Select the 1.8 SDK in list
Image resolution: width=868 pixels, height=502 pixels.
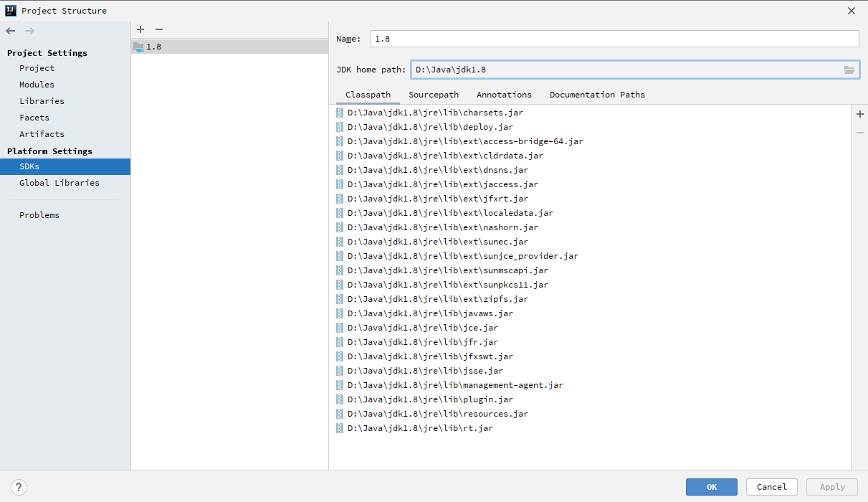(x=229, y=47)
